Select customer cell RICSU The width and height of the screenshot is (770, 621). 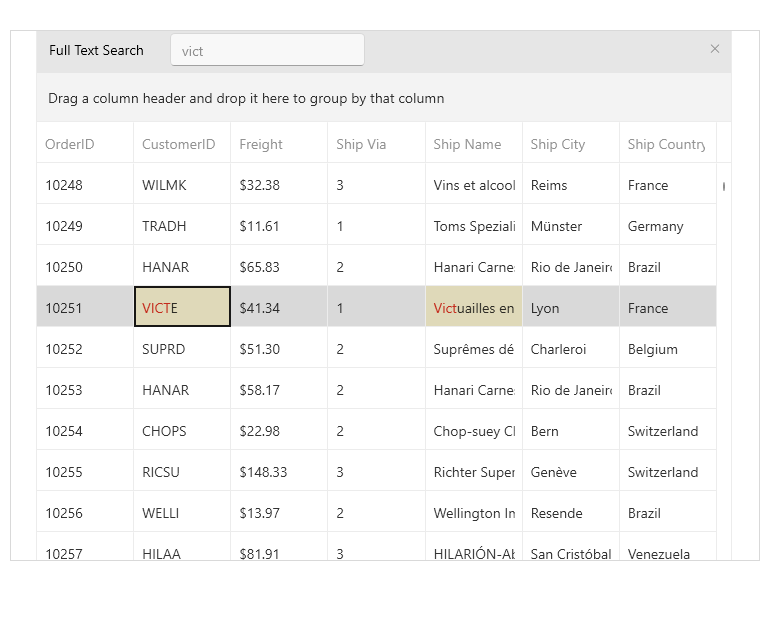[182, 471]
